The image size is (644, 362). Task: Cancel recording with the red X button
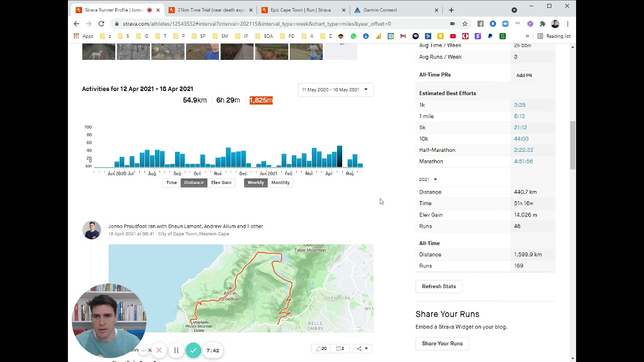click(x=159, y=350)
